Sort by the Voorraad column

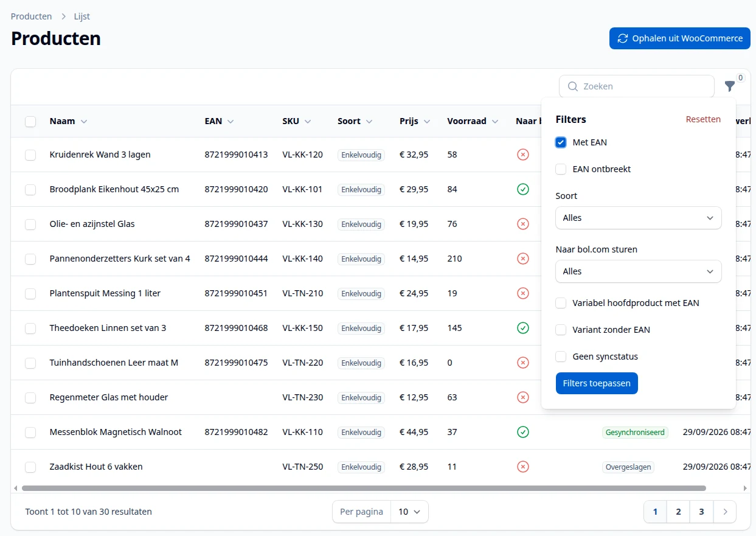(473, 121)
